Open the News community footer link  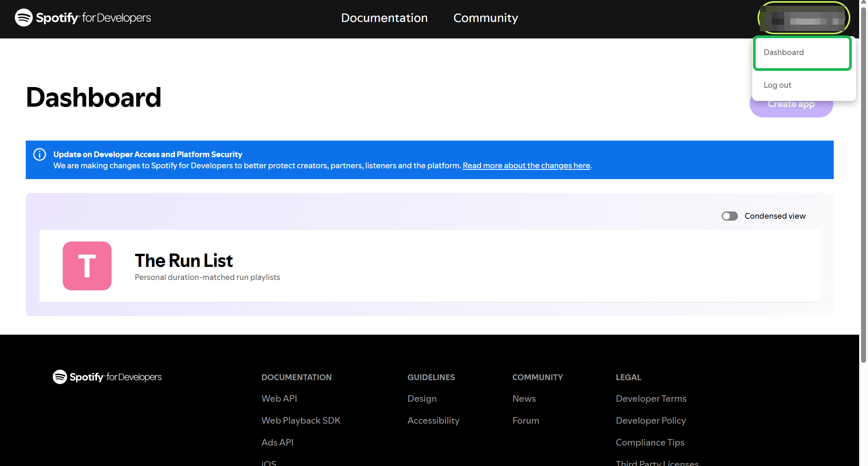pyautogui.click(x=524, y=399)
